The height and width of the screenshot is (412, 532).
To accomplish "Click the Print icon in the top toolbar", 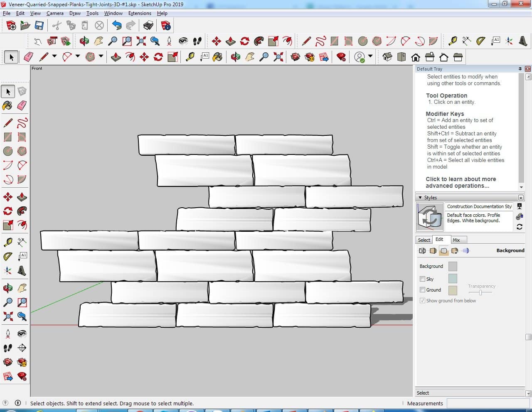I will click(x=148, y=26).
